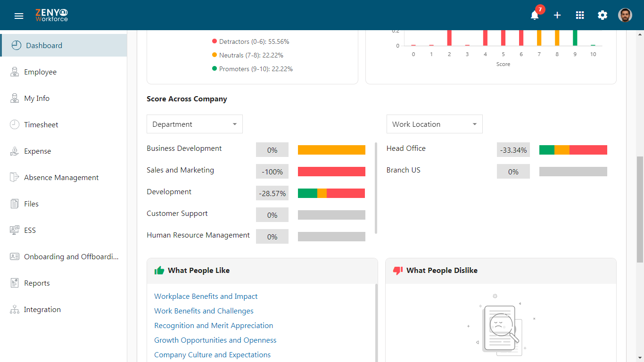The width and height of the screenshot is (644, 362).
Task: Click the Employee sidebar icon
Action: pyautogui.click(x=15, y=72)
